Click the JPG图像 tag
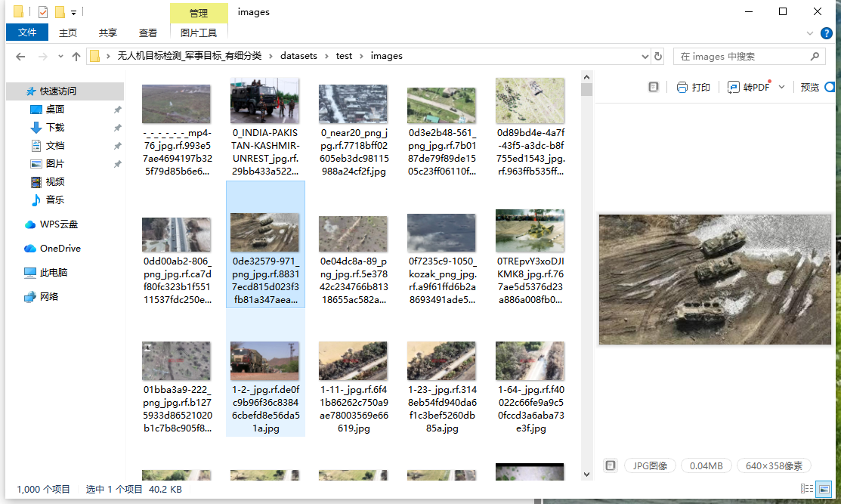This screenshot has width=841, height=504. point(650,465)
